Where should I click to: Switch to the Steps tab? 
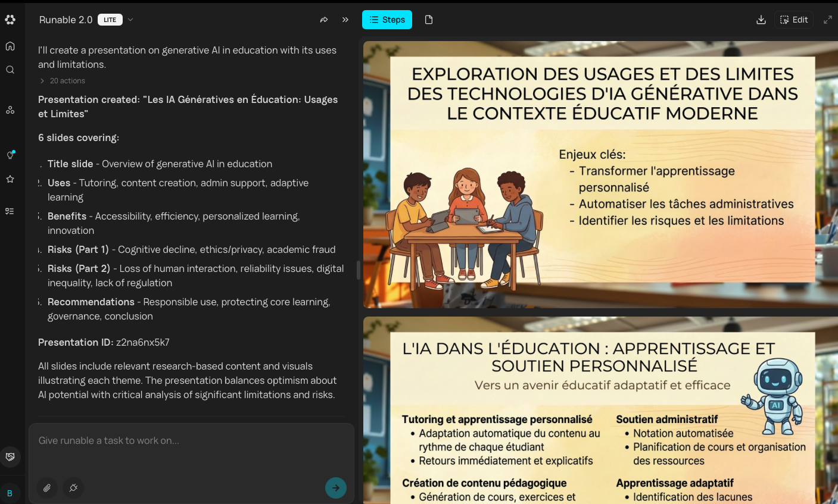click(x=387, y=20)
